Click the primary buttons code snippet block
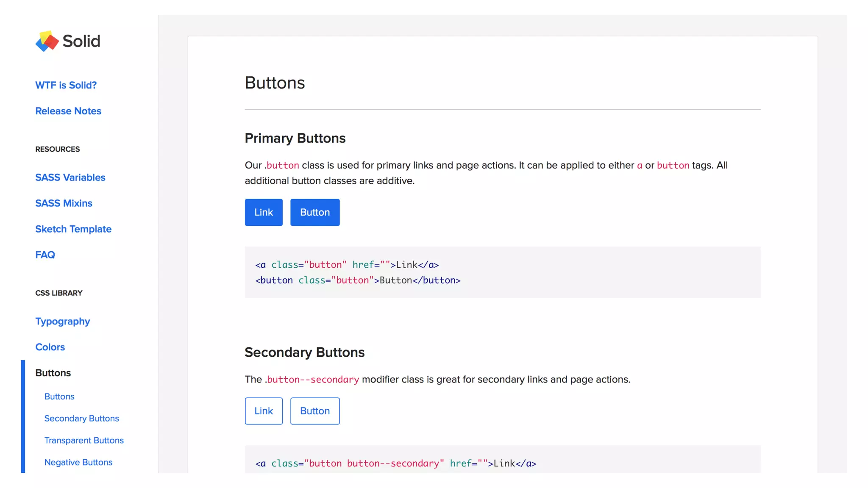Image resolution: width=868 pixels, height=488 pixels. 502,272
